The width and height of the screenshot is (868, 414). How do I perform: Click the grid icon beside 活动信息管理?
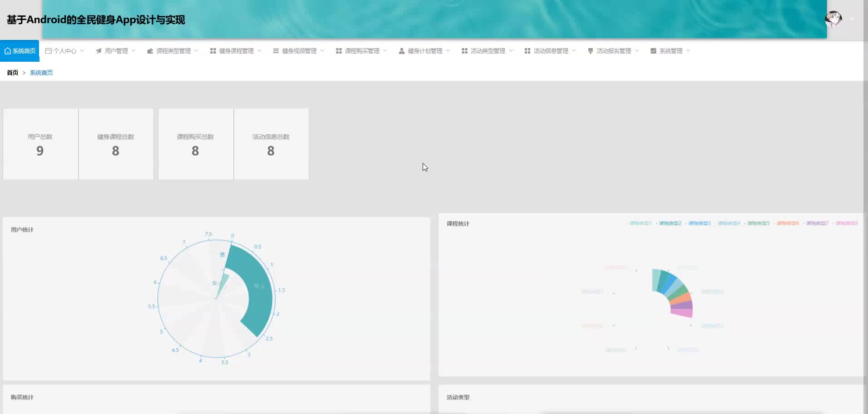click(528, 51)
